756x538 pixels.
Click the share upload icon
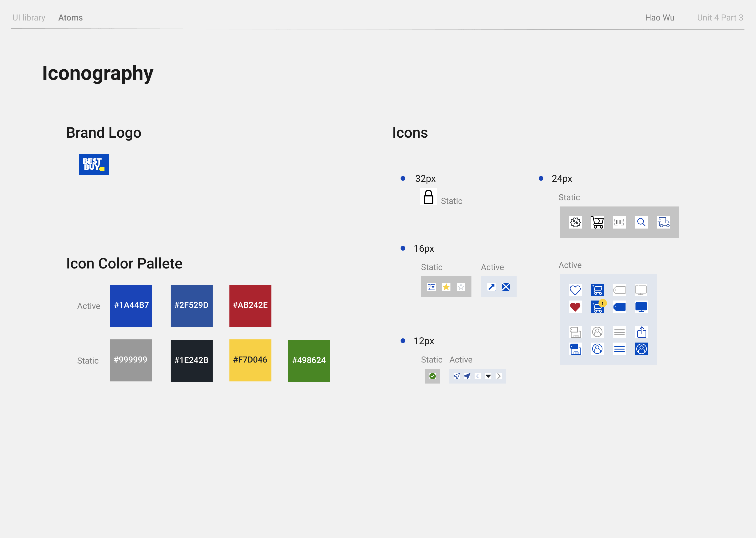642,332
